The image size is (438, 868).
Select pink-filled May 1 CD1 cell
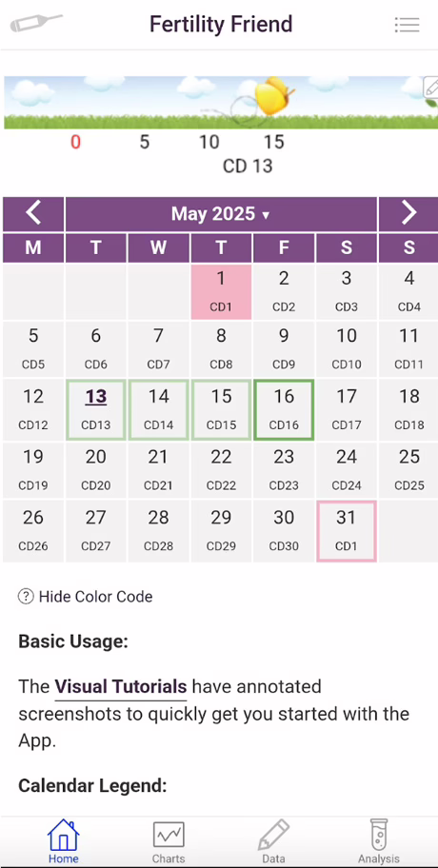point(221,292)
